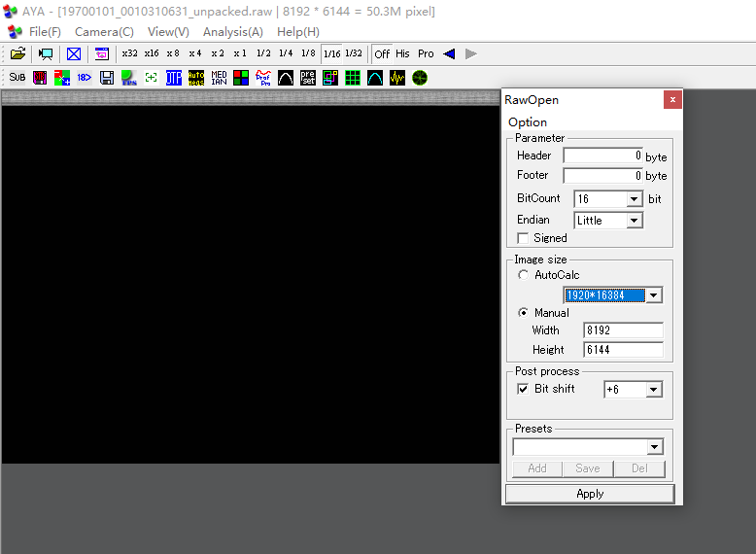The width and height of the screenshot is (756, 554).
Task: Click the Save preset button
Action: pyautogui.click(x=588, y=468)
